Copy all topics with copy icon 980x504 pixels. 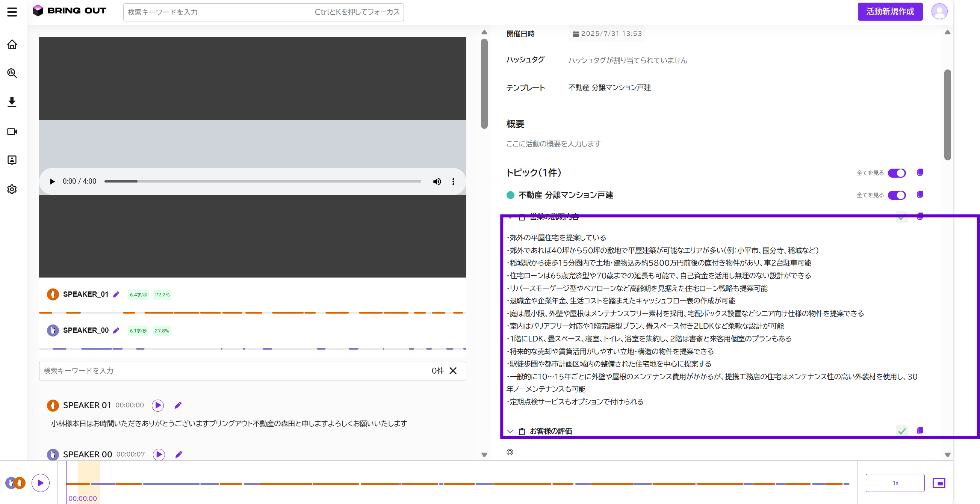tap(920, 172)
